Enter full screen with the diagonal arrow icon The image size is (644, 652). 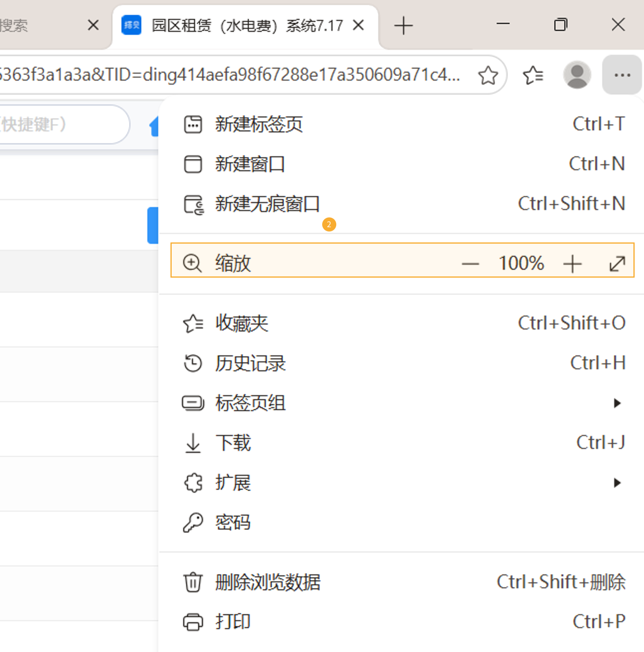pyautogui.click(x=617, y=264)
